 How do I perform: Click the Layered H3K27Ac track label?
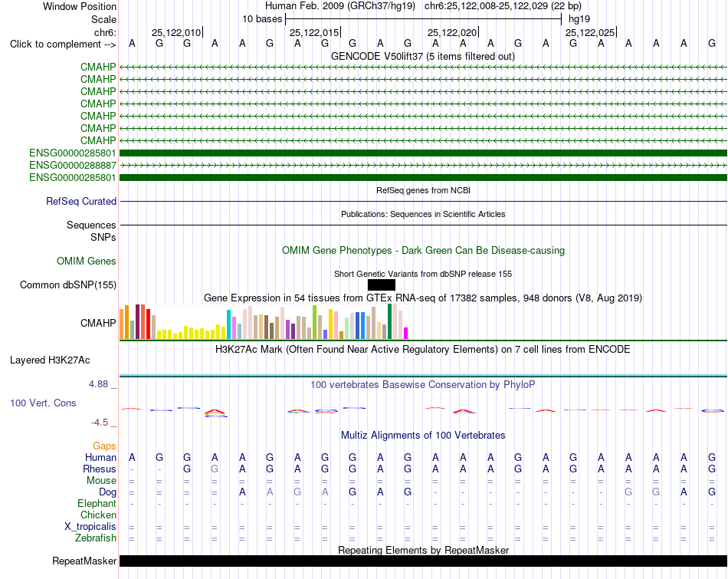[50, 360]
